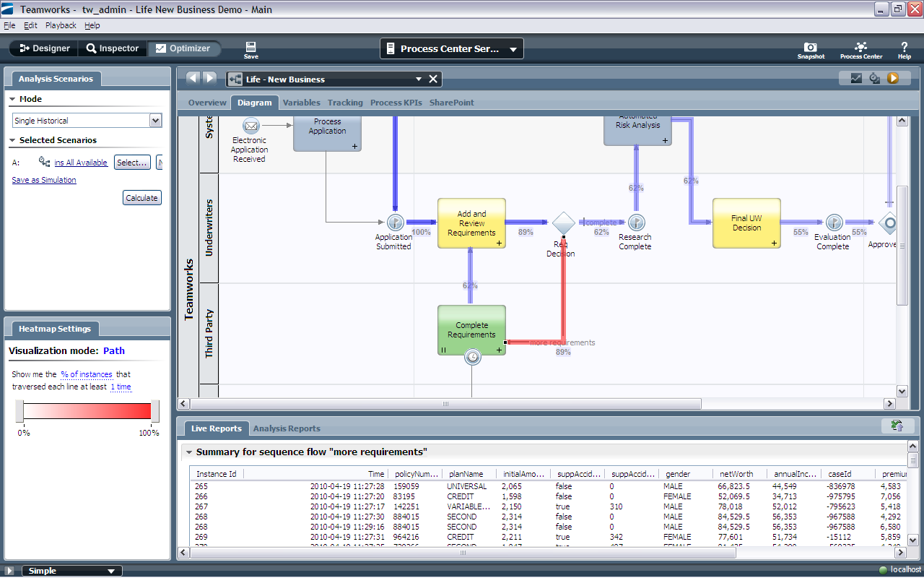Close the Life - New Business editor
The width and height of the screenshot is (924, 578).
click(433, 79)
